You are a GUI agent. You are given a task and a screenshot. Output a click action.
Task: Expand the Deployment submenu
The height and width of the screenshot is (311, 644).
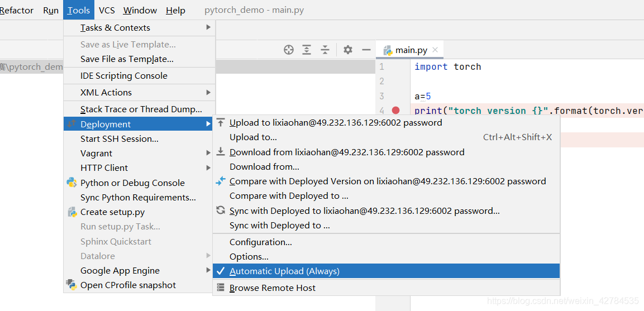point(139,124)
